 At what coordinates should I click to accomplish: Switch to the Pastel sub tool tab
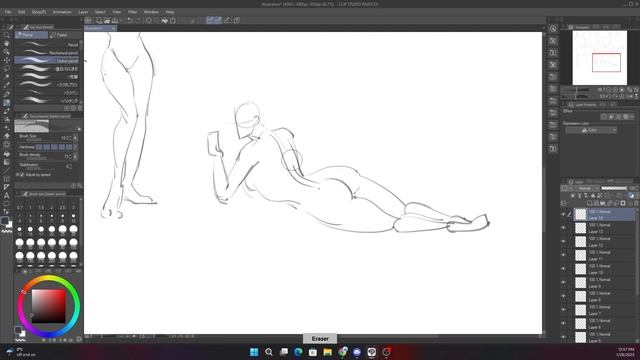(65, 35)
